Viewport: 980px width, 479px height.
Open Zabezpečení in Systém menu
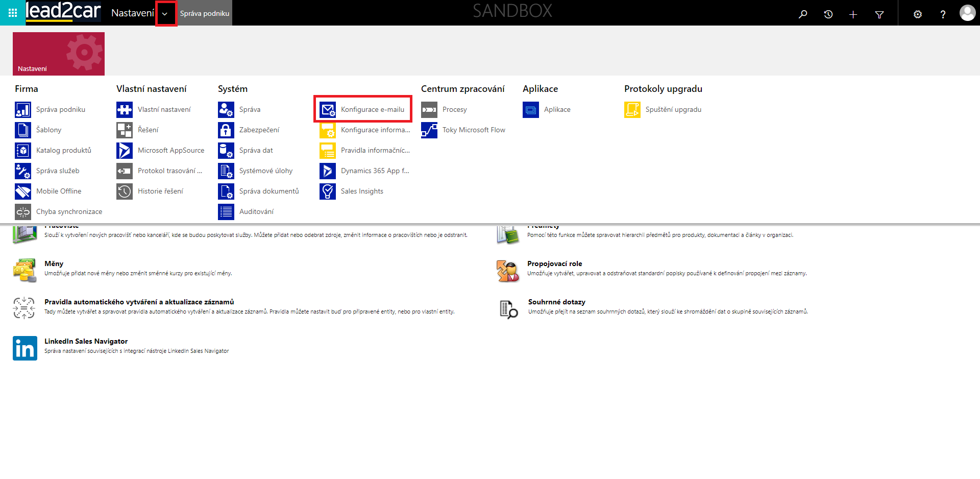[x=259, y=130]
